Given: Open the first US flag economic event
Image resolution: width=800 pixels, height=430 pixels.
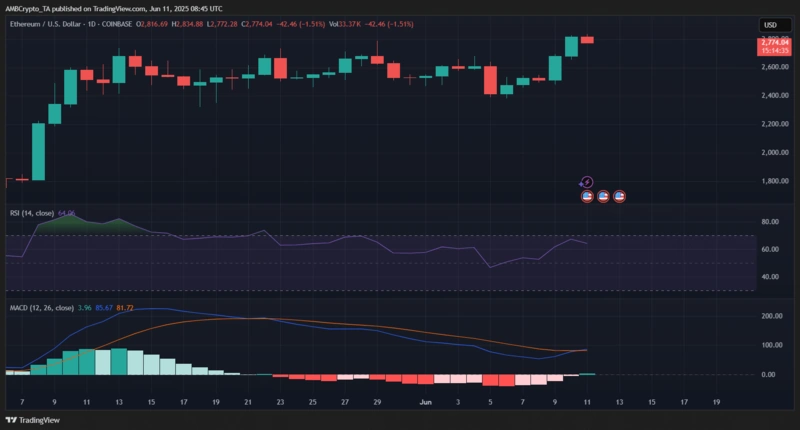Looking at the screenshot, I should pos(587,196).
